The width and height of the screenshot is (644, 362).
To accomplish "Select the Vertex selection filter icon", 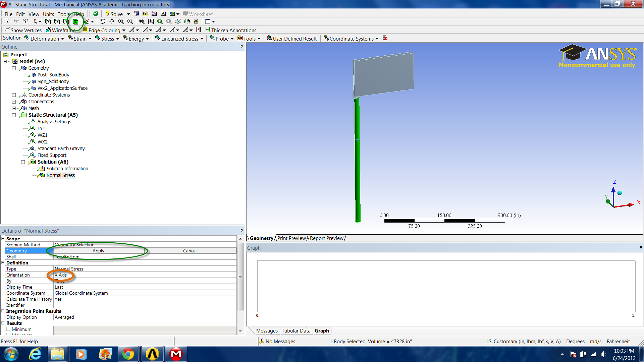I will click(48, 21).
